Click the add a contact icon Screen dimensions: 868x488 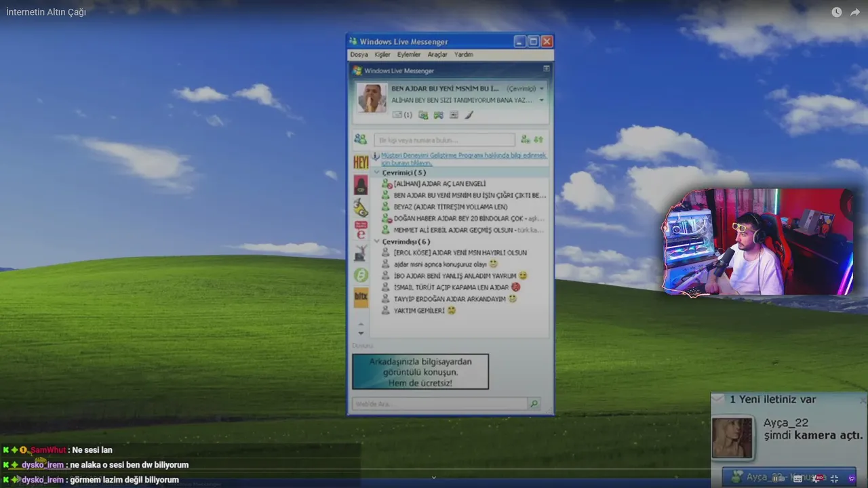525,140
